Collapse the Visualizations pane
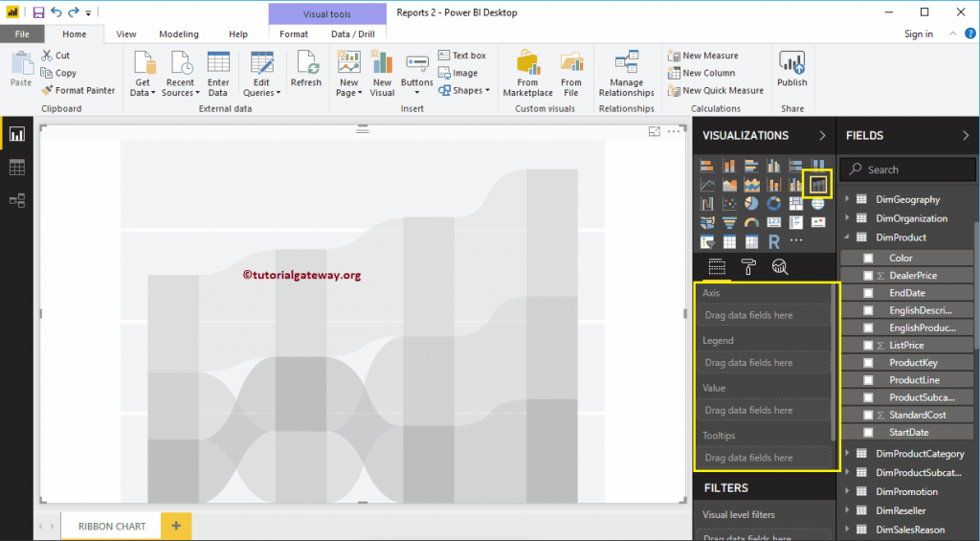This screenshot has height=541, width=980. tap(822, 136)
